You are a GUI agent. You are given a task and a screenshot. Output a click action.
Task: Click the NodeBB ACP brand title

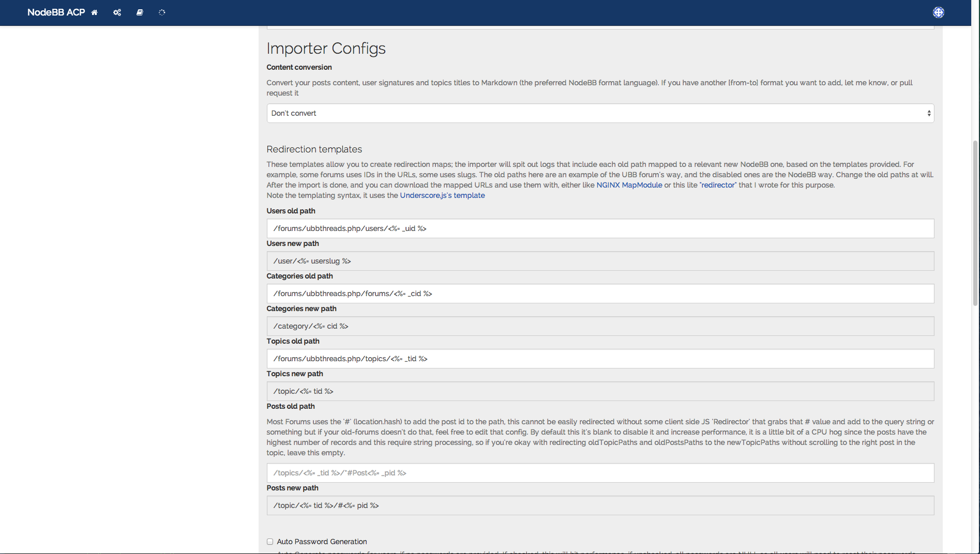tap(56, 12)
